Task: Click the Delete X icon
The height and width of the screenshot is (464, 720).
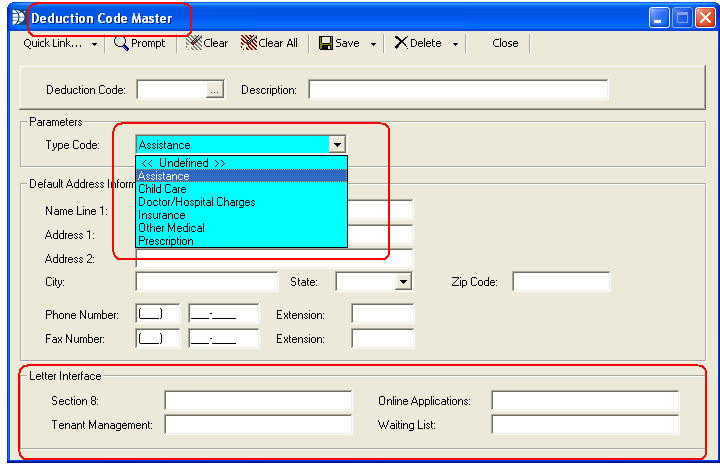Action: click(x=400, y=43)
